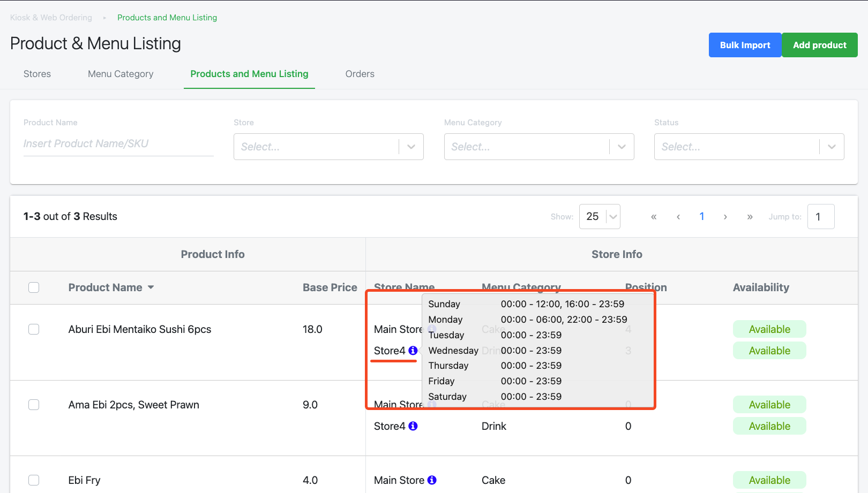Go to last page with double-right arrow
Screen dimensions: 868x493
pos(750,217)
